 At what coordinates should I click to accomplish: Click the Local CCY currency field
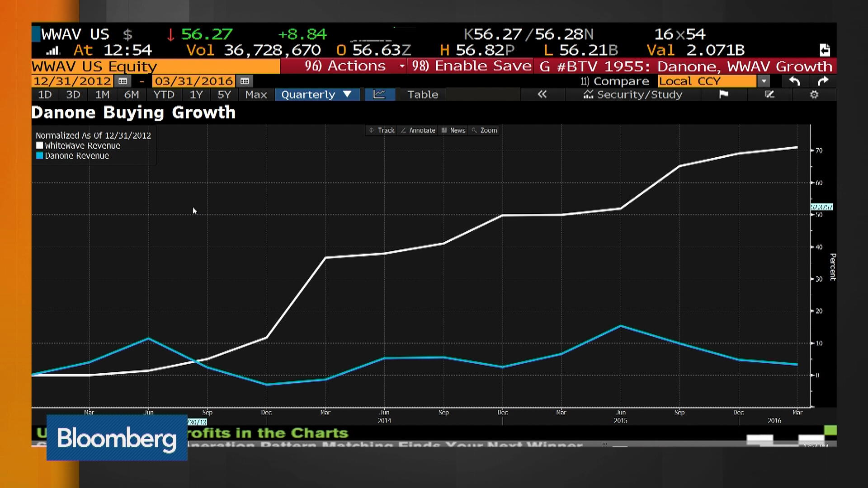tap(707, 81)
